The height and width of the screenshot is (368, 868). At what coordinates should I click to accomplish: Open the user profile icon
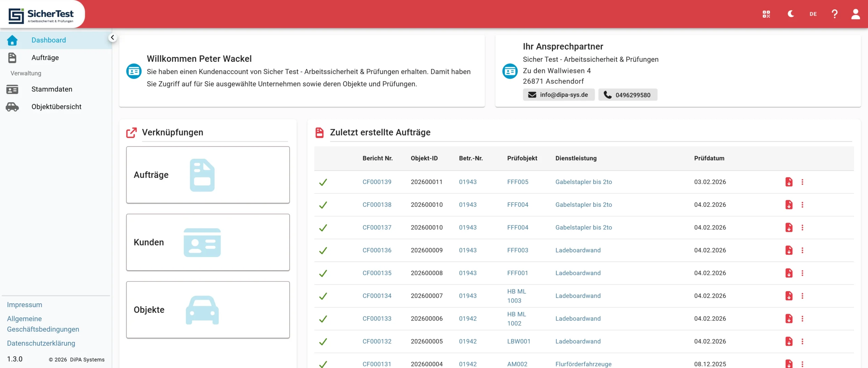855,14
